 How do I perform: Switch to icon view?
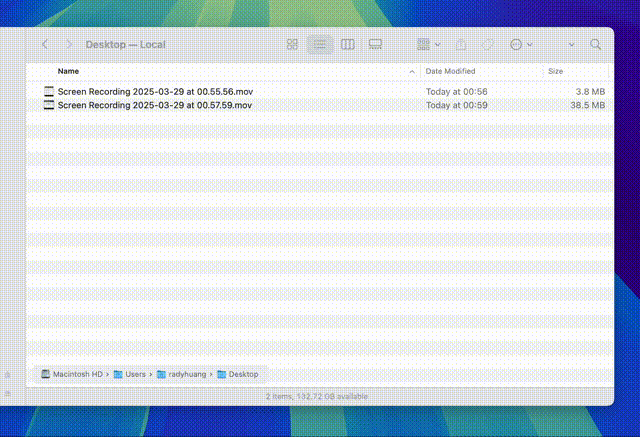point(292,44)
